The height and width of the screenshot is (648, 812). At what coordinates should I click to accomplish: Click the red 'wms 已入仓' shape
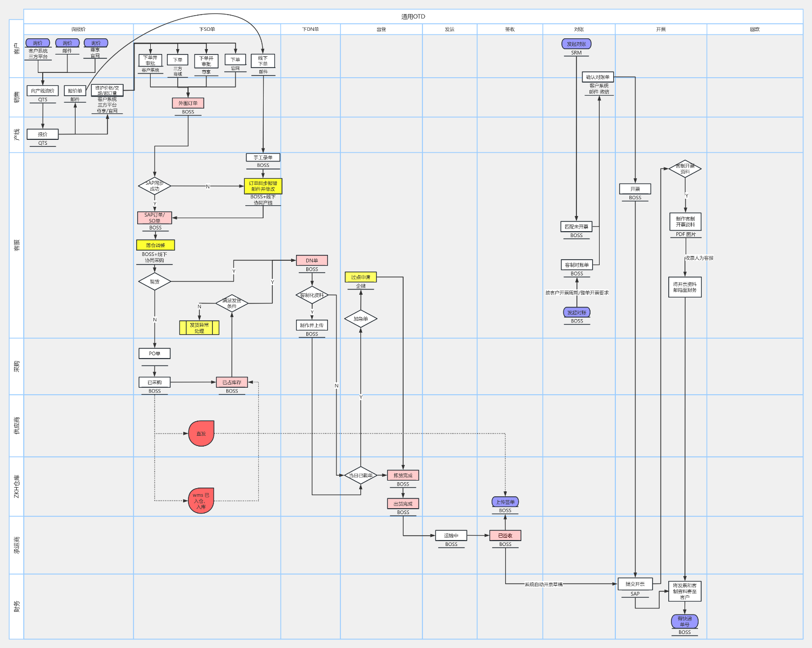pyautogui.click(x=201, y=501)
